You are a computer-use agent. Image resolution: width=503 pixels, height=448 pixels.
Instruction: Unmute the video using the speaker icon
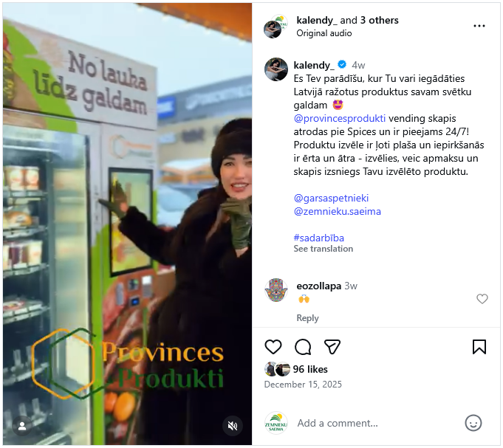coord(233,426)
